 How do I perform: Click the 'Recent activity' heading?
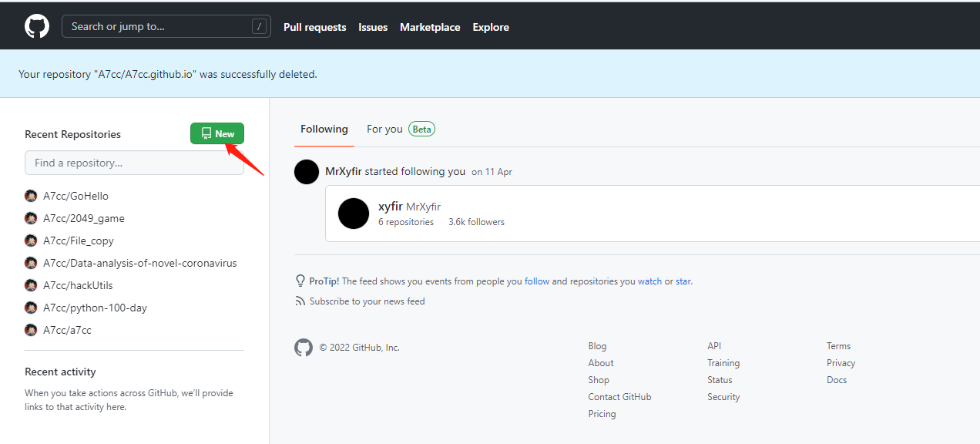pos(60,372)
